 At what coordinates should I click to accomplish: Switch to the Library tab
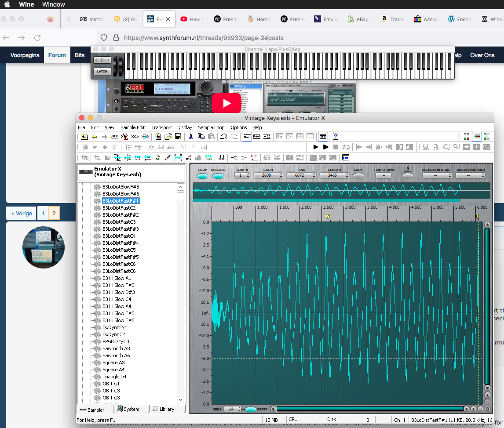163,409
